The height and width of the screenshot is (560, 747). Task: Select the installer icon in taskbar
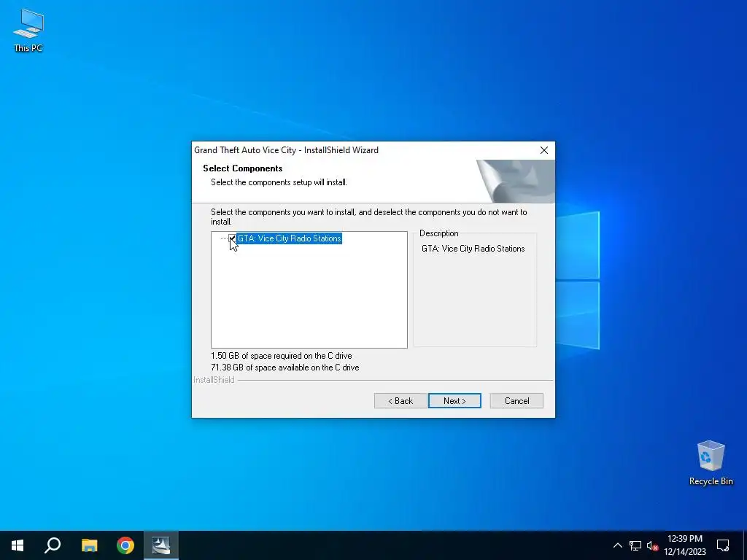161,545
